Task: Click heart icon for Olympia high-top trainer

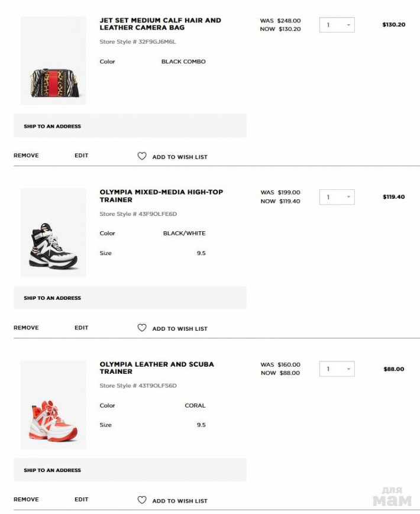Action: coord(141,328)
